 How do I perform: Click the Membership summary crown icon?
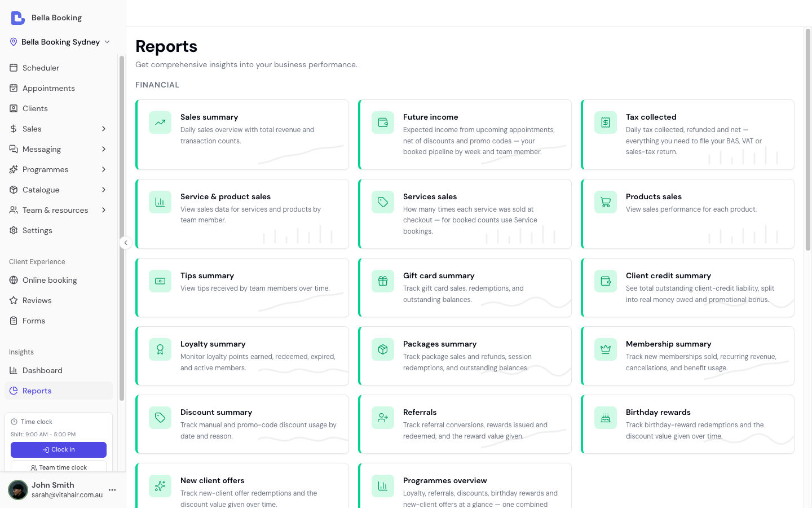coord(606,349)
